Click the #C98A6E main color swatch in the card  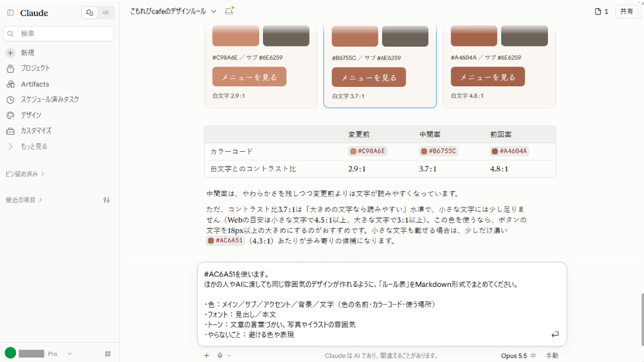coord(236,35)
